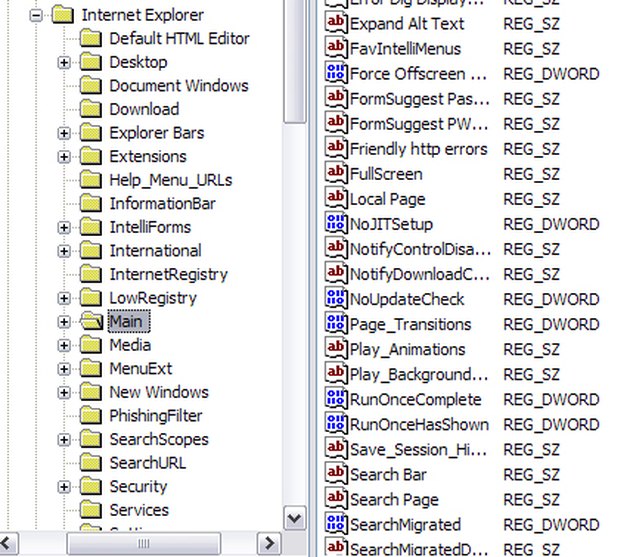The image size is (630, 557).
Task: Click the string icon beside Expand Alt Text
Action: pos(335,23)
